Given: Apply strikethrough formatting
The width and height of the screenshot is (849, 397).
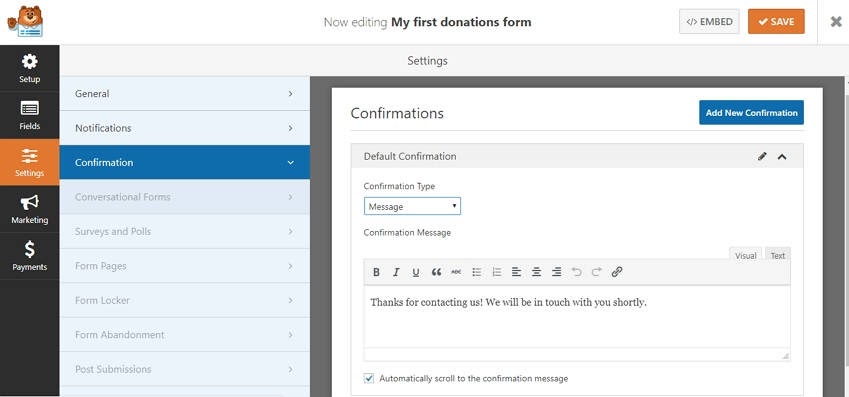Looking at the screenshot, I should pos(456,272).
